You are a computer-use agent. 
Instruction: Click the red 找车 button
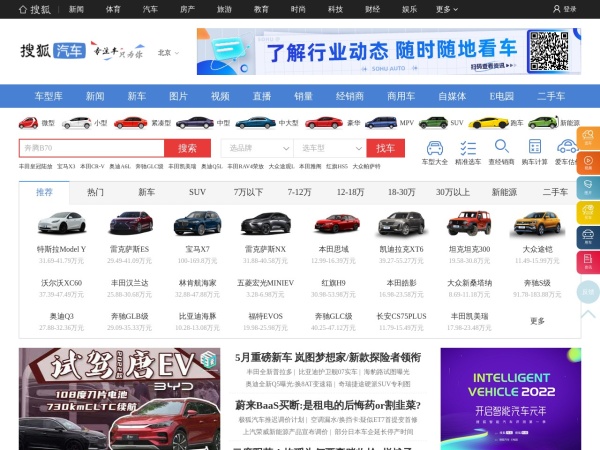pos(385,148)
